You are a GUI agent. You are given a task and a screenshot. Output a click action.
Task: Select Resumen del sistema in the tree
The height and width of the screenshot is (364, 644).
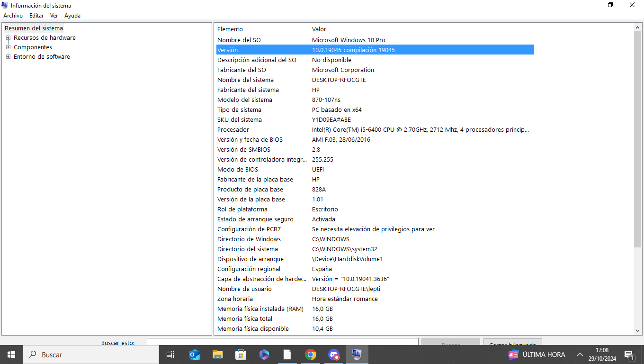pos(34,28)
